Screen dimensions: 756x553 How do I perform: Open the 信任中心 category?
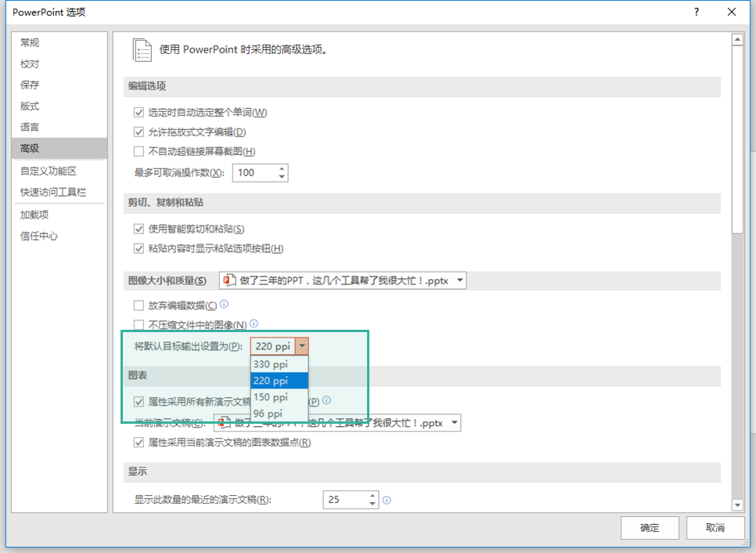59,236
